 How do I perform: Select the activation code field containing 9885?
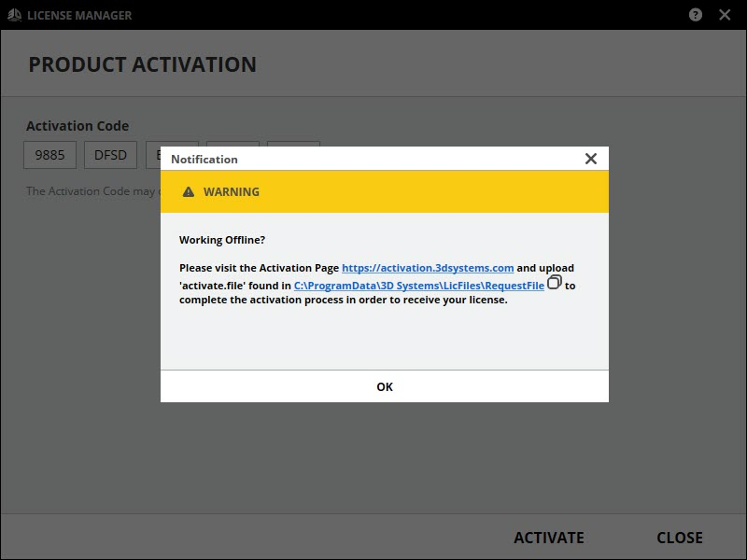50,155
